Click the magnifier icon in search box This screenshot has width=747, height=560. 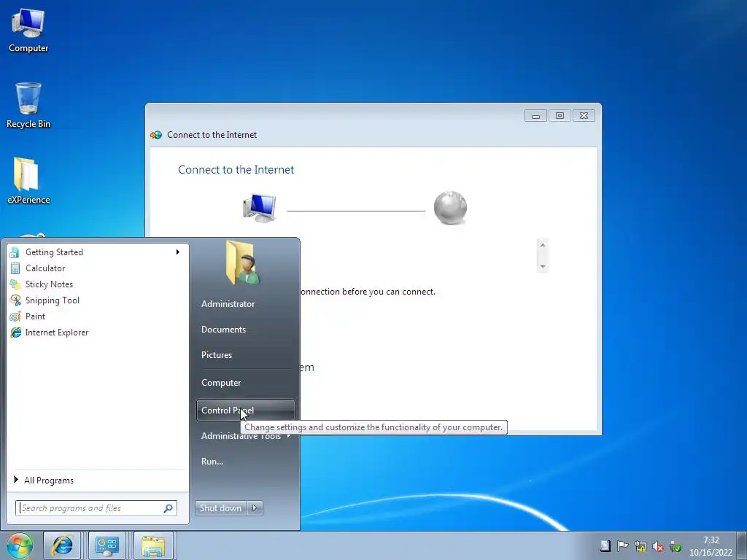coord(169,508)
